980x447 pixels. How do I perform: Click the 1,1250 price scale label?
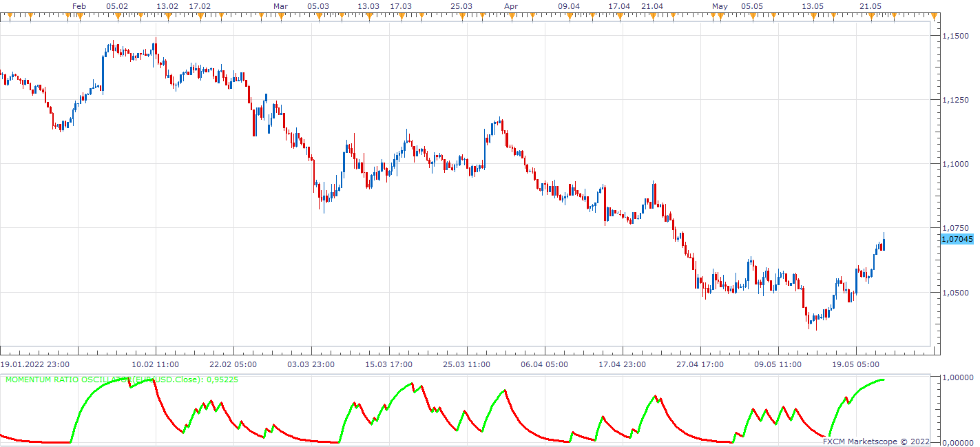point(955,100)
